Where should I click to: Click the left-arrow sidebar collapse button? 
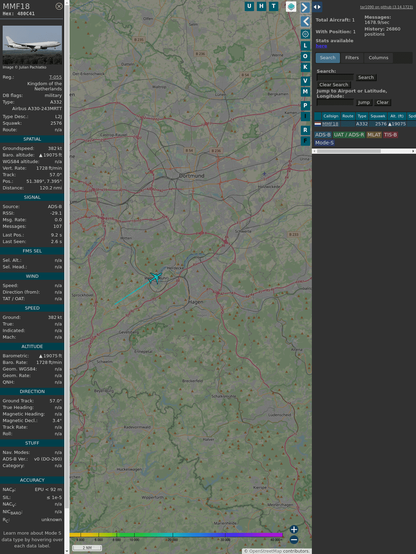click(x=305, y=21)
